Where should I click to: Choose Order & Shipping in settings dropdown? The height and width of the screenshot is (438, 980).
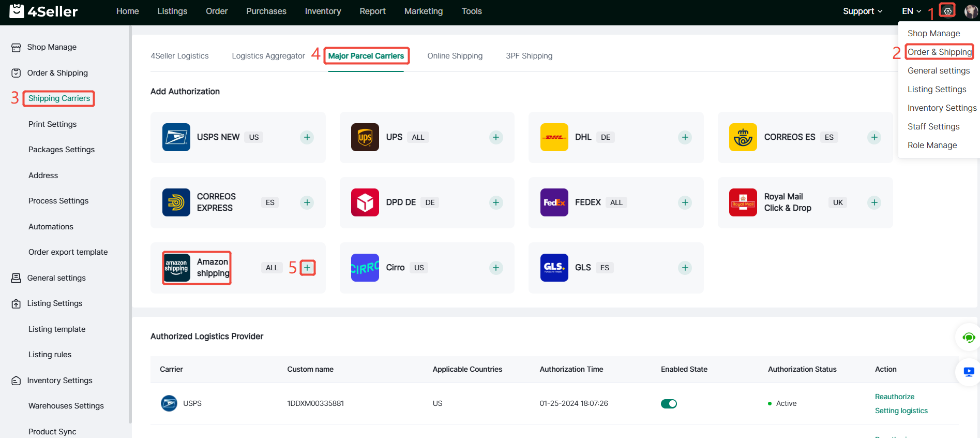click(x=940, y=52)
